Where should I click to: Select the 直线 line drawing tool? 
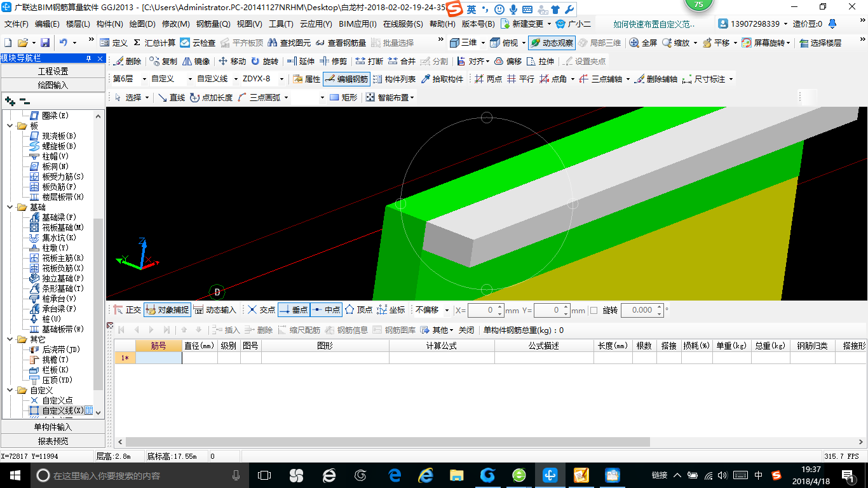tap(171, 98)
